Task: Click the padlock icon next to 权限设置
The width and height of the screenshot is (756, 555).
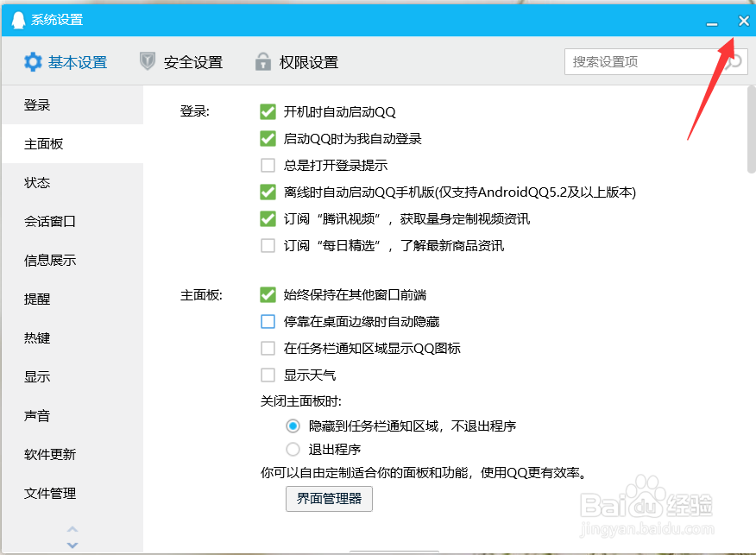Action: [x=262, y=62]
